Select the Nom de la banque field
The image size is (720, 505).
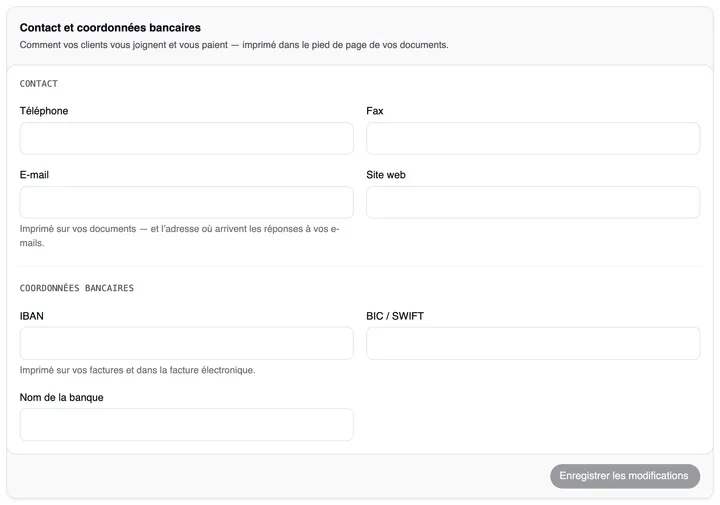click(186, 425)
